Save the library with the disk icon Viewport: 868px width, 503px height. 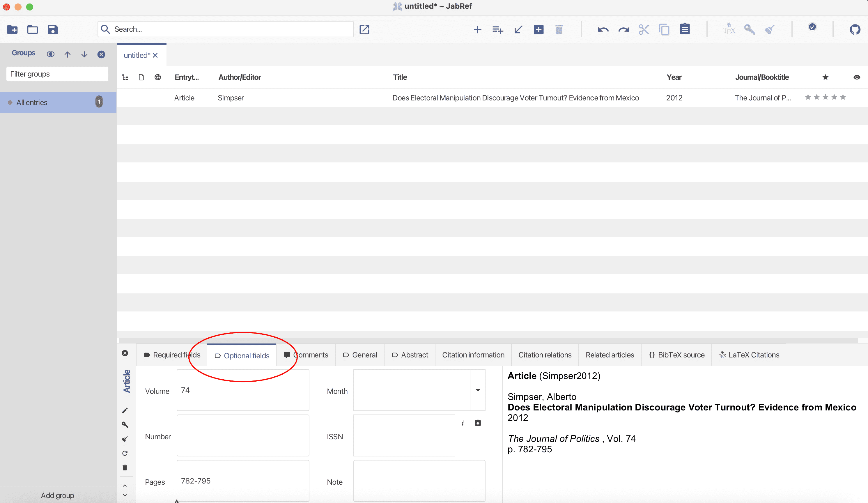[x=53, y=30]
